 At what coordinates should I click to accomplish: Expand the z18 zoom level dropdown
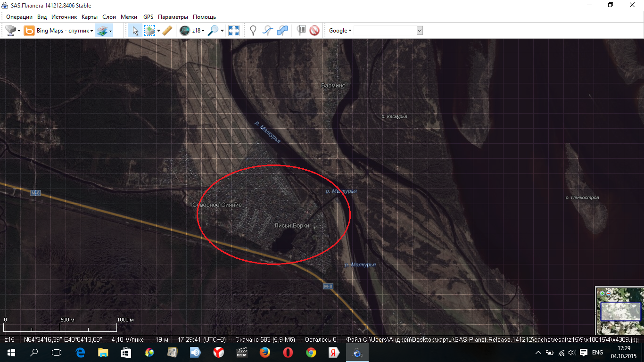click(x=198, y=31)
